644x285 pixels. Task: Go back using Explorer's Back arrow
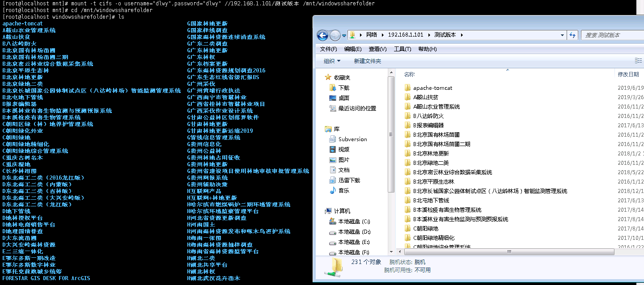(322, 35)
